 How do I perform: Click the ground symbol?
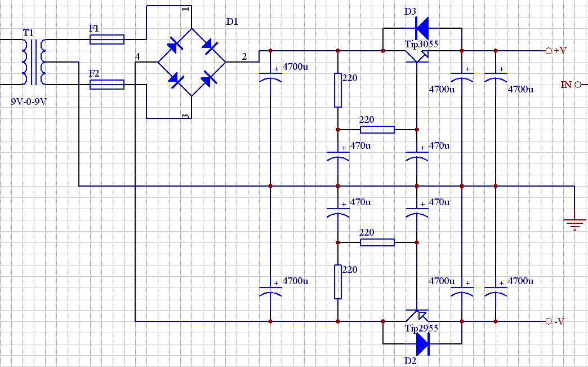(x=574, y=224)
